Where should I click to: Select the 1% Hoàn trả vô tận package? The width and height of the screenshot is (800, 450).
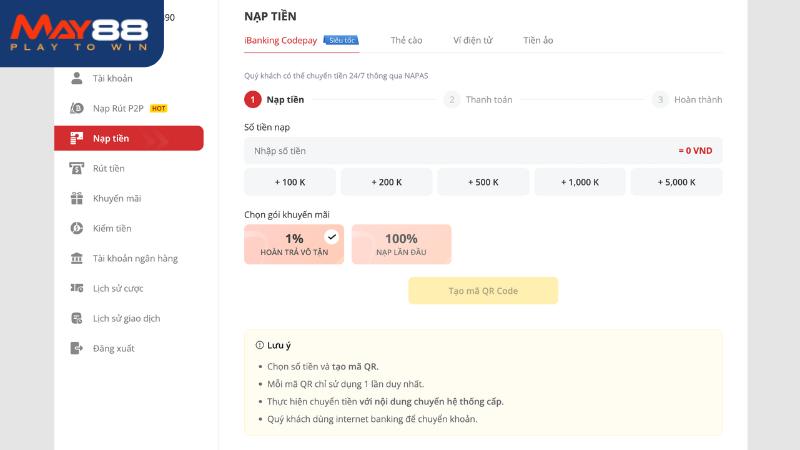point(294,244)
